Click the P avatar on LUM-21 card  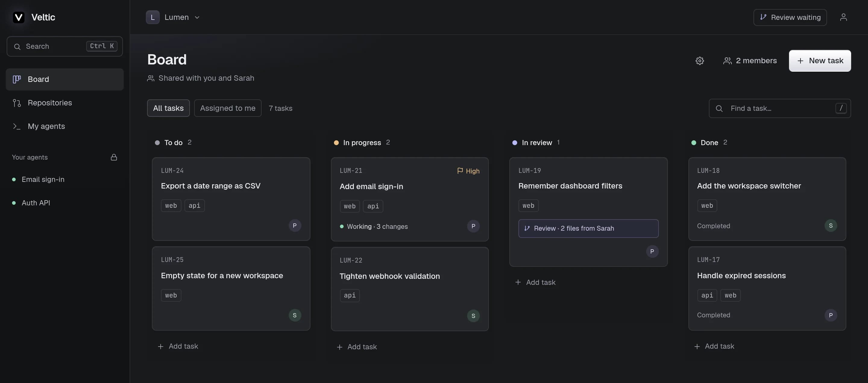pyautogui.click(x=473, y=226)
